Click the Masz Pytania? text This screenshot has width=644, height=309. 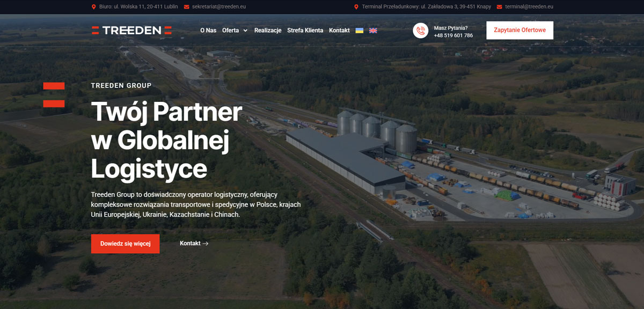pos(451,28)
